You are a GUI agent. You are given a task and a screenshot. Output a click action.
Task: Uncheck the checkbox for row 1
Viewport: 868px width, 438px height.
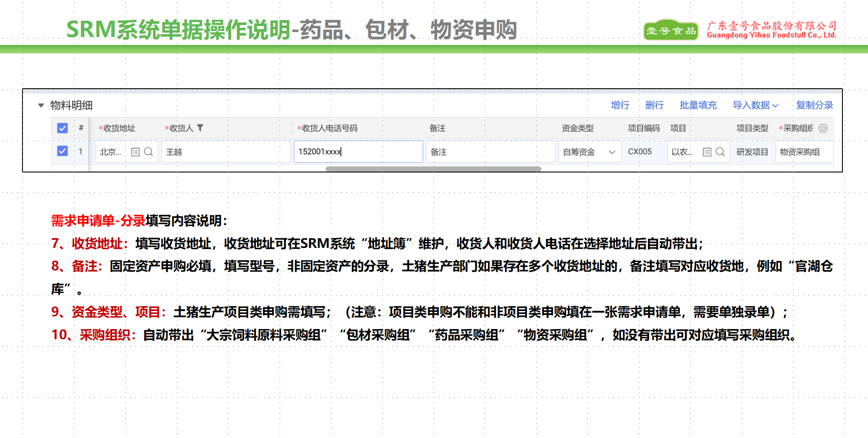tap(63, 151)
